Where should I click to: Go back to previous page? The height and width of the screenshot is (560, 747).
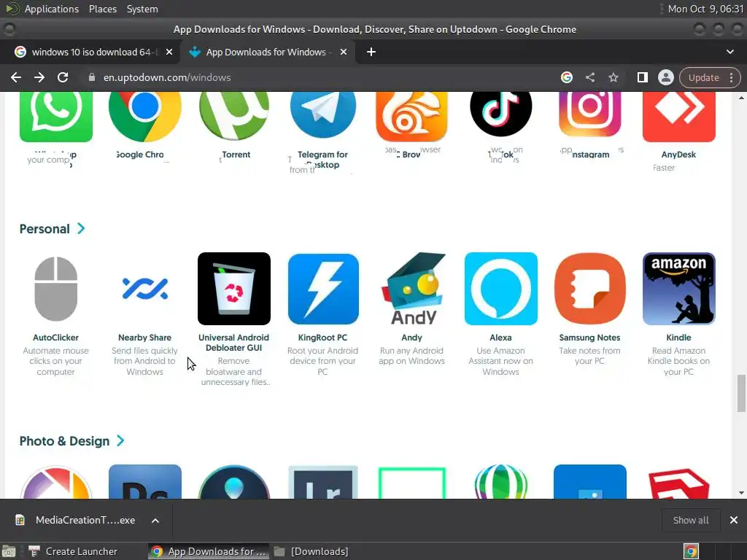pyautogui.click(x=16, y=77)
